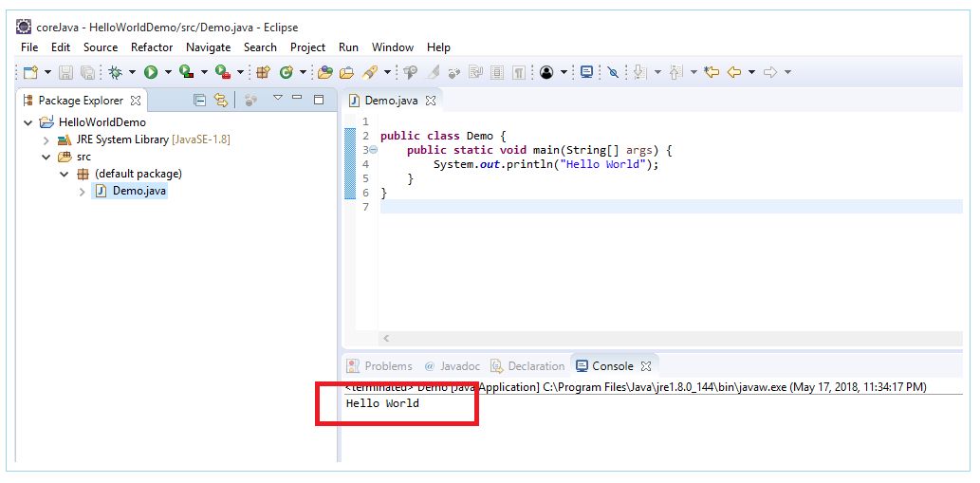980x483 pixels.
Task: Select the HelloWorldDemo project
Action: click(102, 122)
